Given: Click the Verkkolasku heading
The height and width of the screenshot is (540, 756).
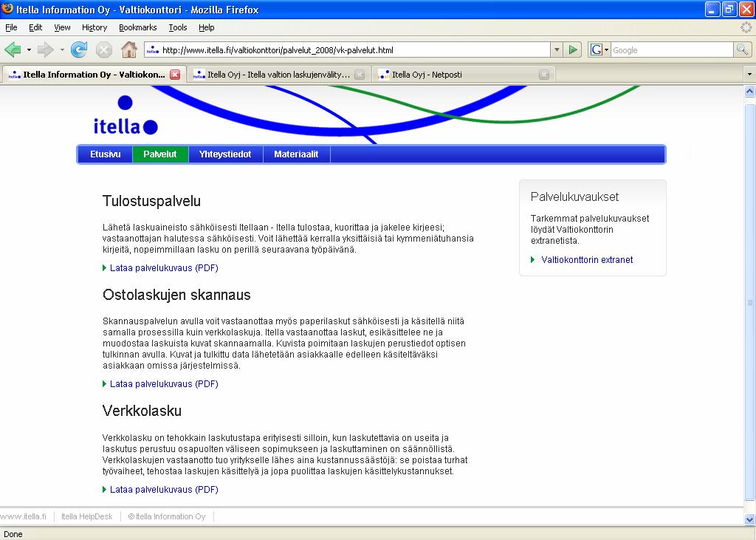Looking at the screenshot, I should tap(142, 411).
